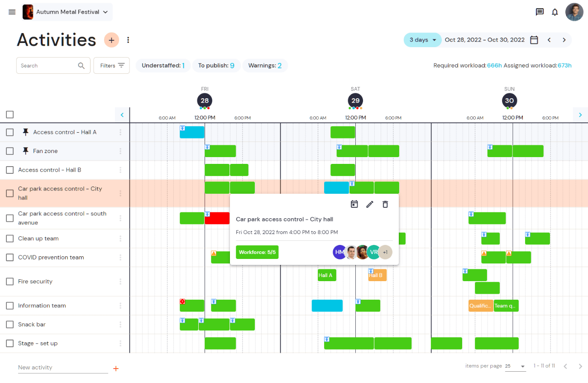Open row menu for Clean up team

[x=120, y=239]
